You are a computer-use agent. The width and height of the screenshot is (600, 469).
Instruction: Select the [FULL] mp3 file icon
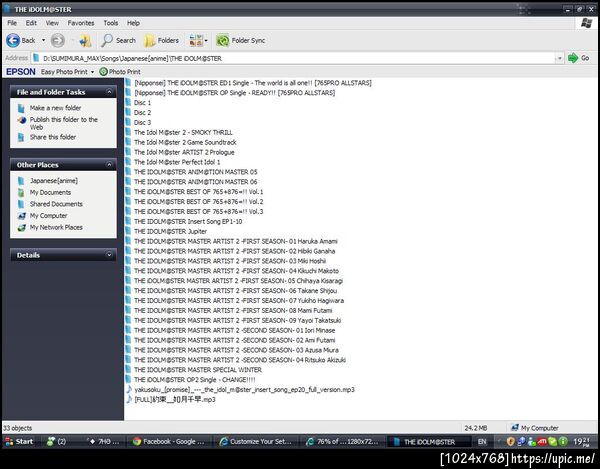tap(129, 399)
